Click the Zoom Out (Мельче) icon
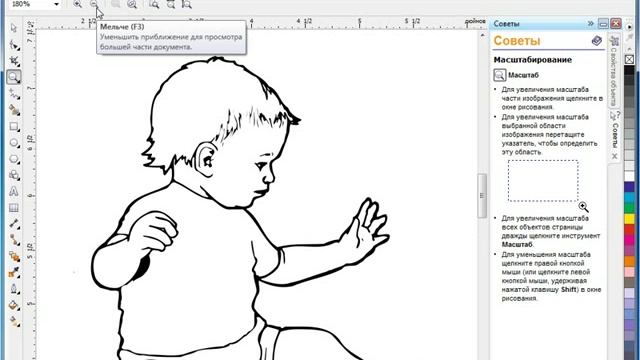Screen dimensions: 640x360 (94, 4)
